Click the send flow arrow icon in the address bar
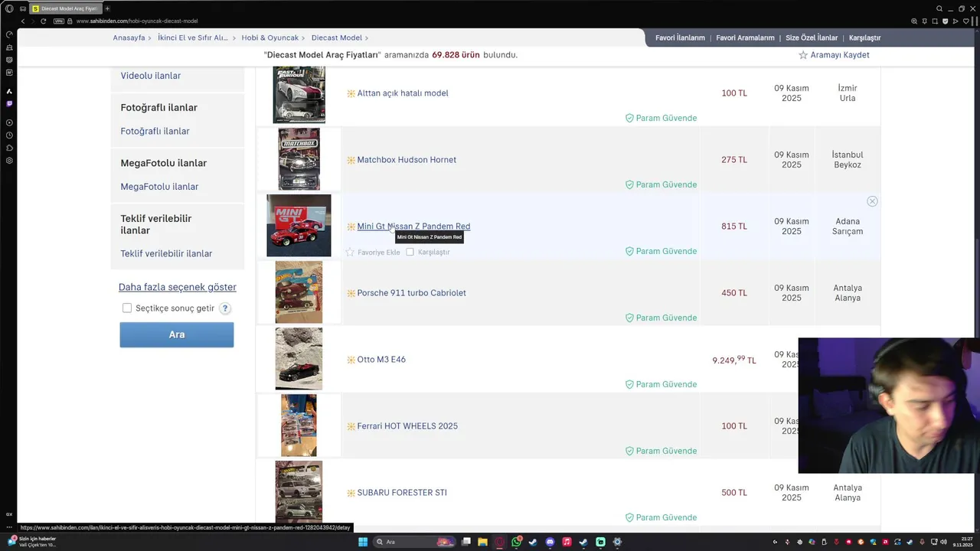 pos(955,21)
